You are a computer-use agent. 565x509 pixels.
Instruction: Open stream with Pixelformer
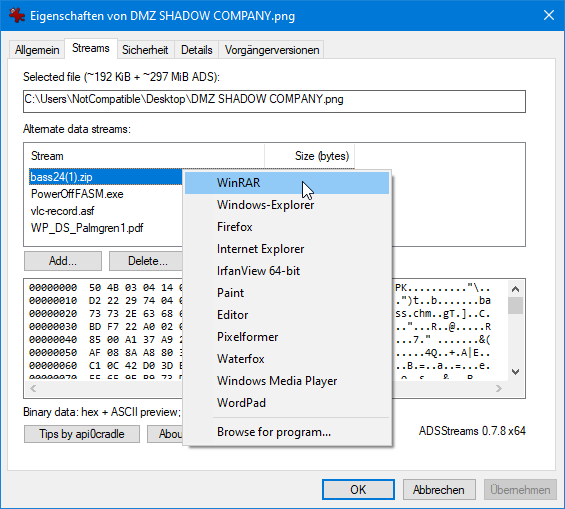click(287, 336)
